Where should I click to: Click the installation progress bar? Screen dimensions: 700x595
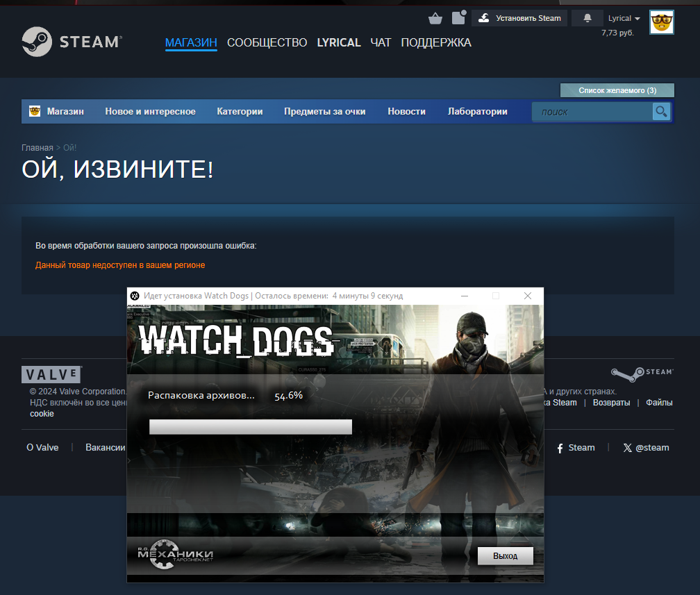point(251,427)
